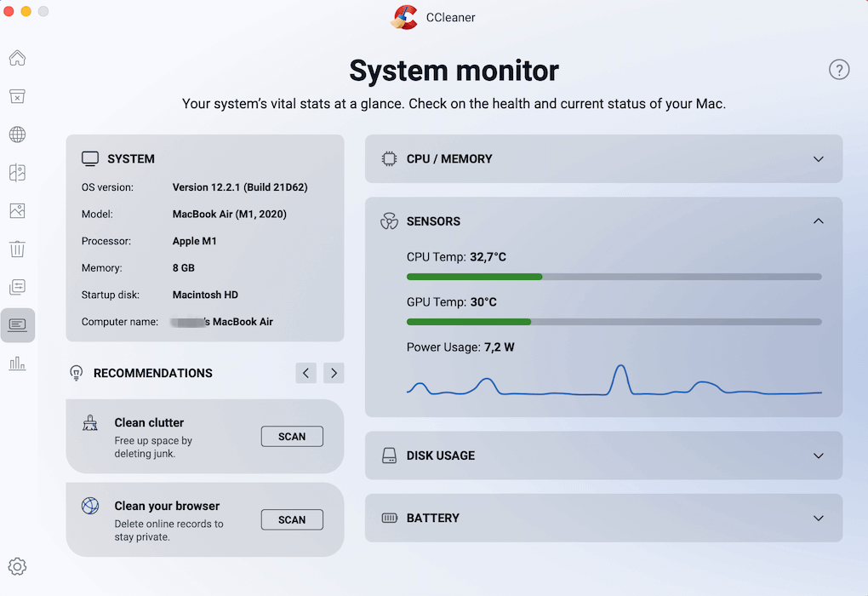Click the CPU Temp progress bar
This screenshot has height=596, width=868.
[613, 277]
